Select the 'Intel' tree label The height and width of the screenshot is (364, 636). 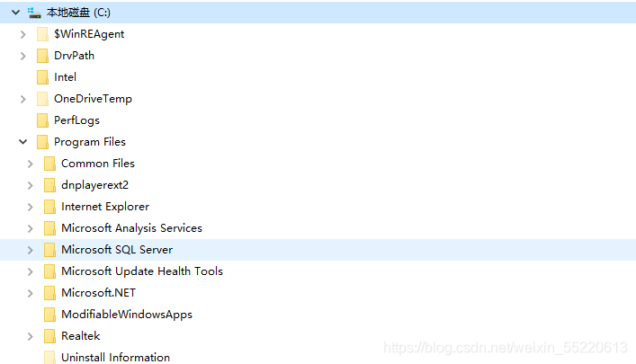66,77
